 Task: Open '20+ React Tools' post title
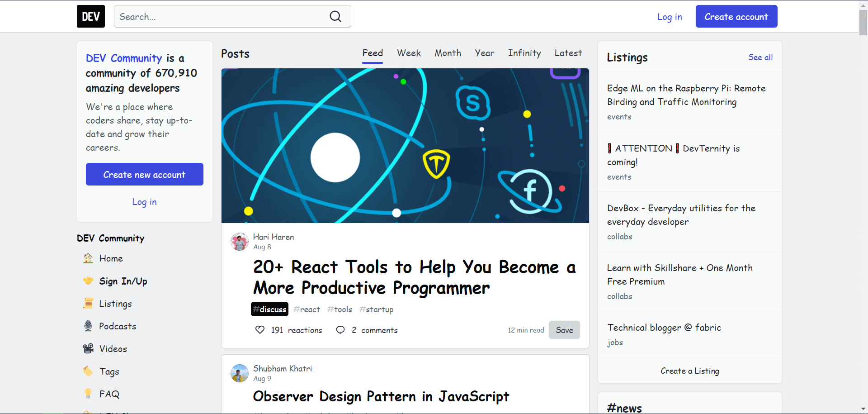pos(415,277)
